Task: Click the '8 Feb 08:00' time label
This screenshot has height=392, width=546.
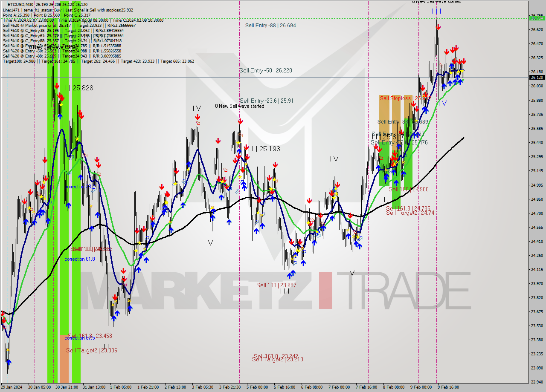Action: coord(394,387)
